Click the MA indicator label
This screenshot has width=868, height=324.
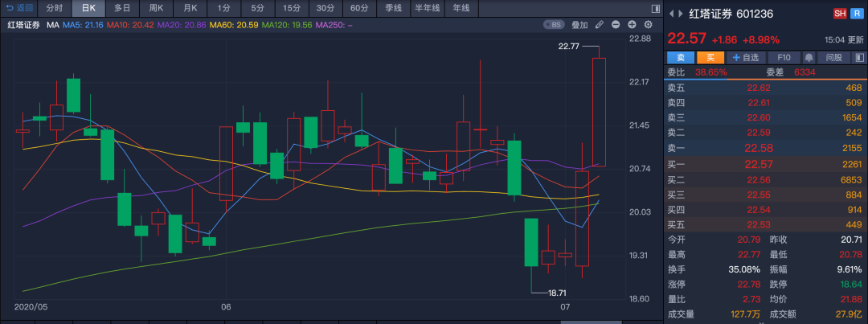(x=53, y=25)
